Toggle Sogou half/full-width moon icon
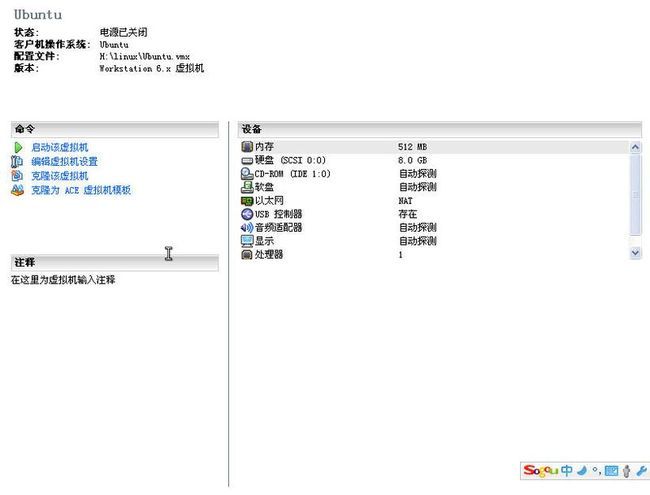Screen dimensions: 650x495 (x=582, y=471)
